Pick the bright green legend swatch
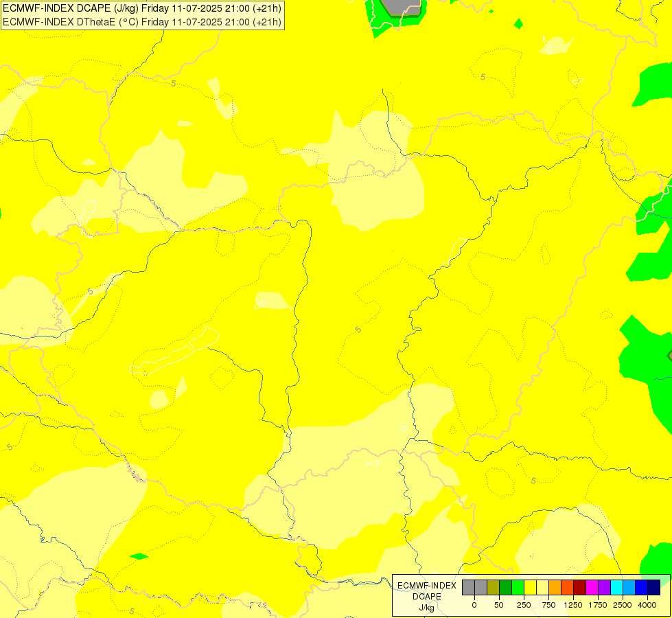 click(x=518, y=587)
